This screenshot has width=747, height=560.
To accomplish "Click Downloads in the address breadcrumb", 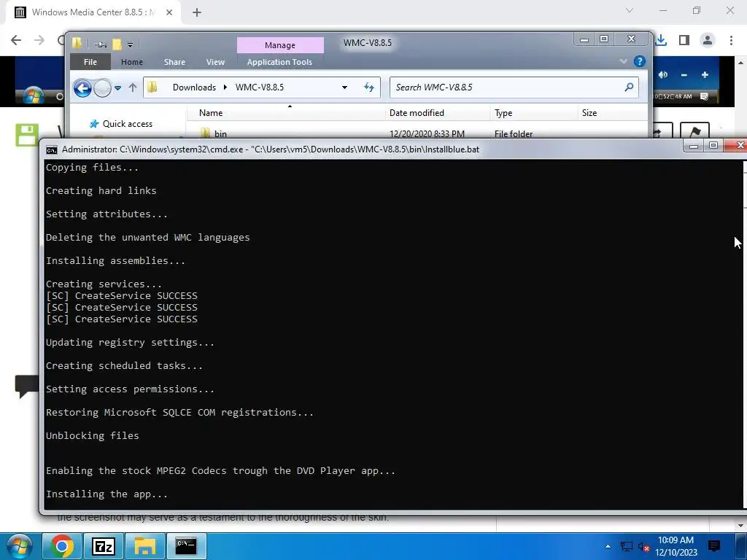I will tap(194, 87).
